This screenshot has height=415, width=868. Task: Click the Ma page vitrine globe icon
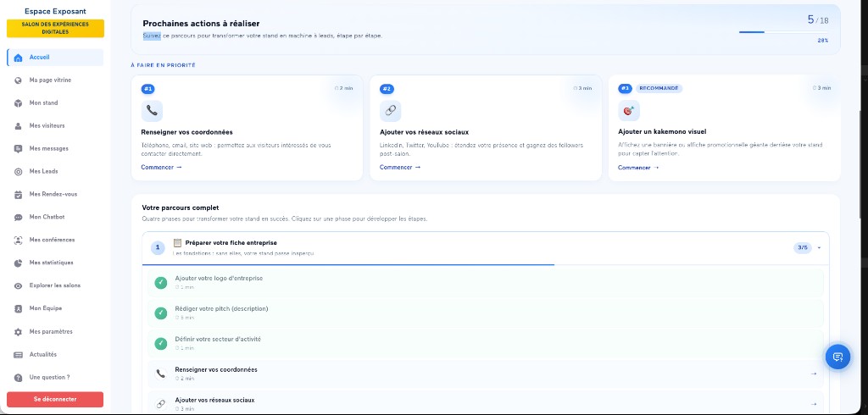coord(18,80)
